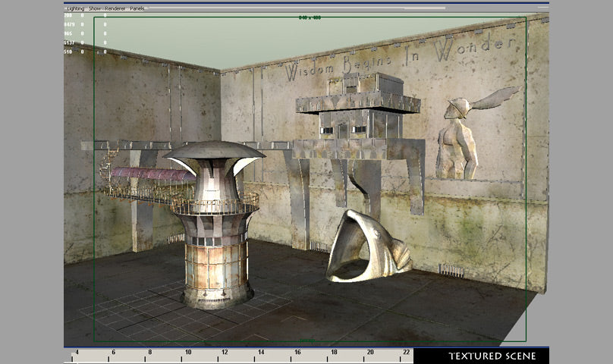
Task: Click the Textured Scene label
Action: tap(492, 356)
